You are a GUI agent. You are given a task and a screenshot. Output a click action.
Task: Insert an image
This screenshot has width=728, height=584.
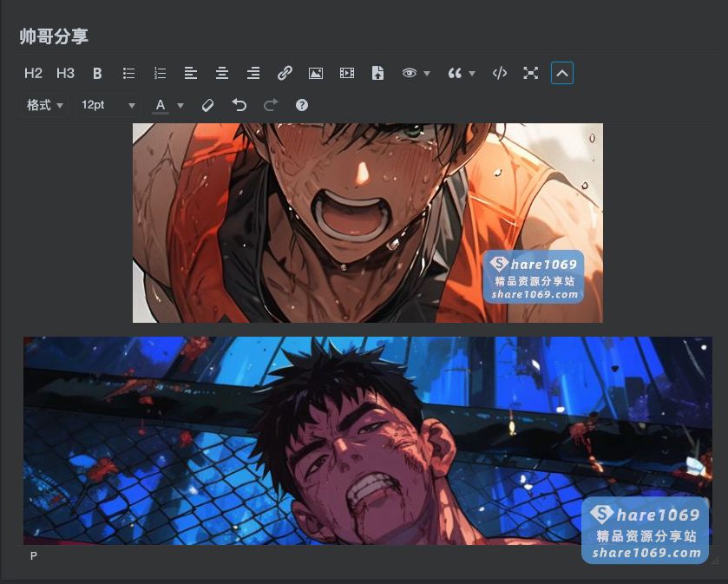(x=316, y=74)
